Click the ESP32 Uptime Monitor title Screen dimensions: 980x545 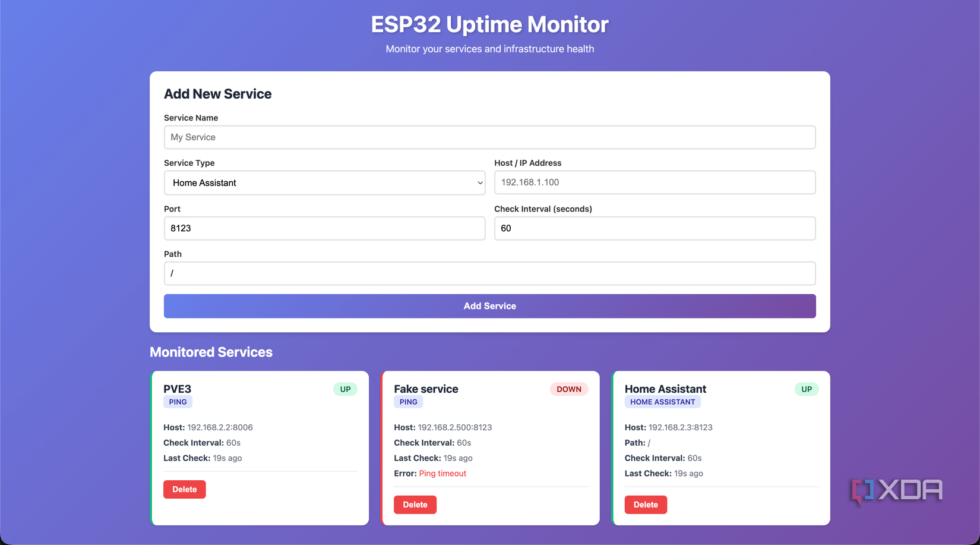[489, 24]
